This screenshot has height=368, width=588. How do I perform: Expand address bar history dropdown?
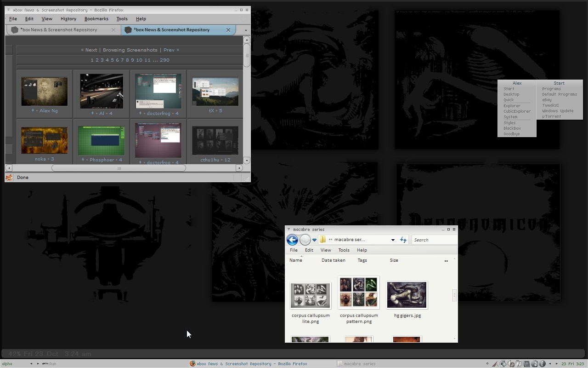click(x=393, y=240)
